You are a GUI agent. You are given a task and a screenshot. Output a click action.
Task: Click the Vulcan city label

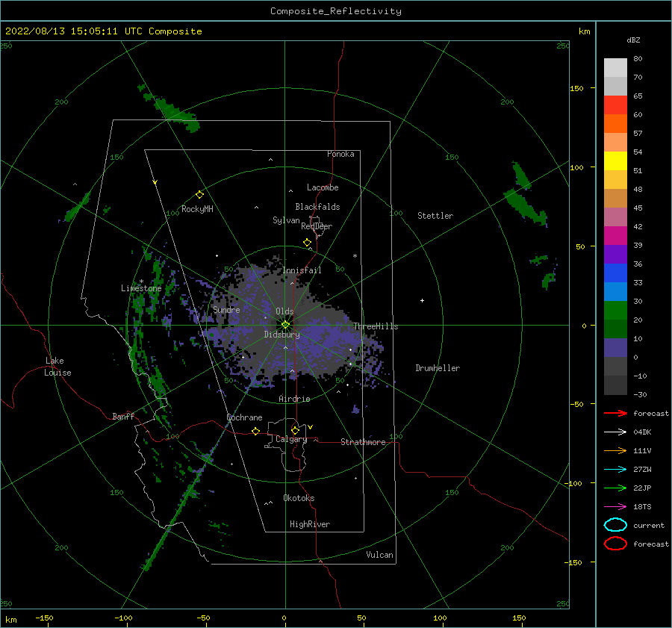(x=379, y=555)
